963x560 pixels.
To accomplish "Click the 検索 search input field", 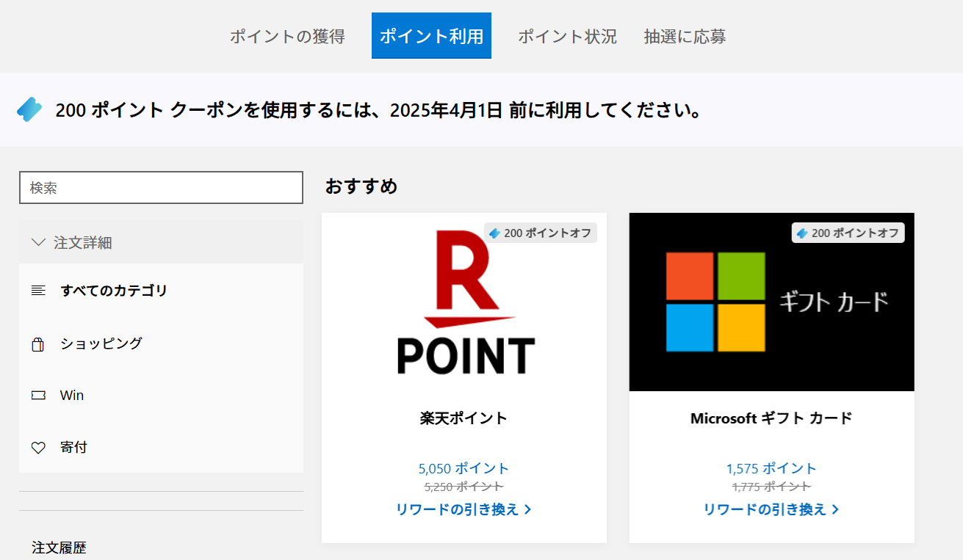I will click(x=161, y=188).
